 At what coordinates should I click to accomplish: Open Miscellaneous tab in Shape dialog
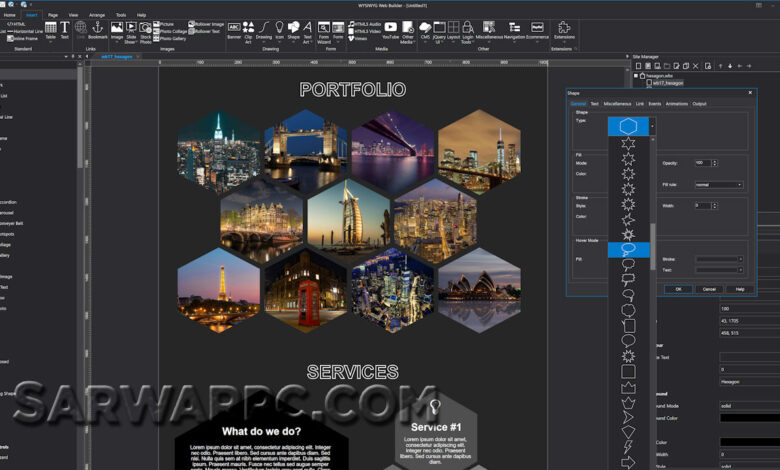(617, 103)
